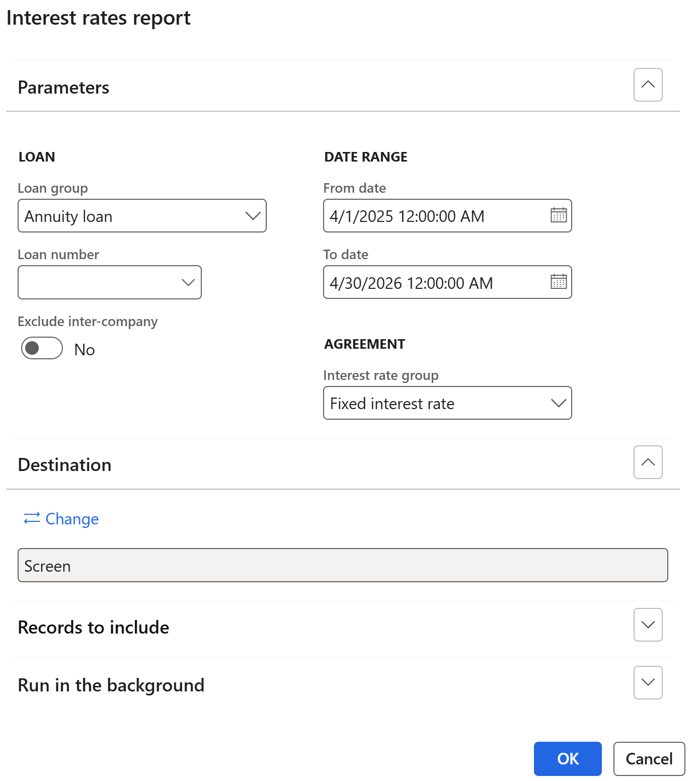Click the swap arrows icon beside Change

pyautogui.click(x=32, y=518)
